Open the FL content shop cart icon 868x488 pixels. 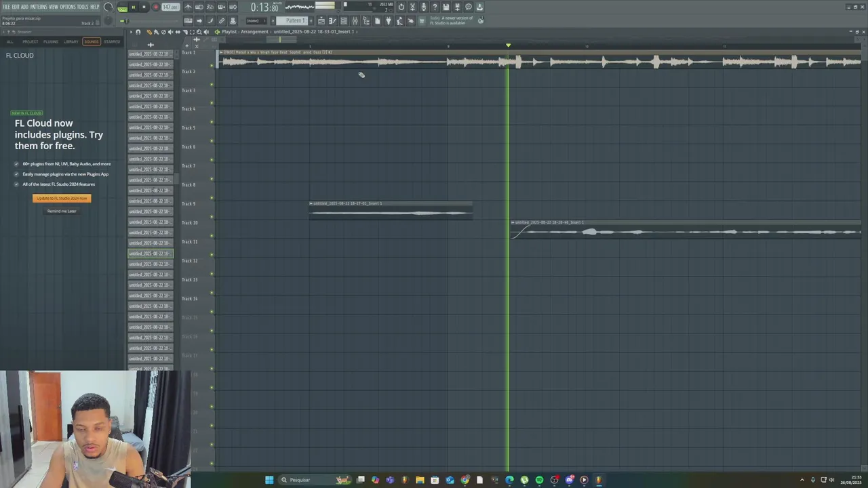coord(421,20)
